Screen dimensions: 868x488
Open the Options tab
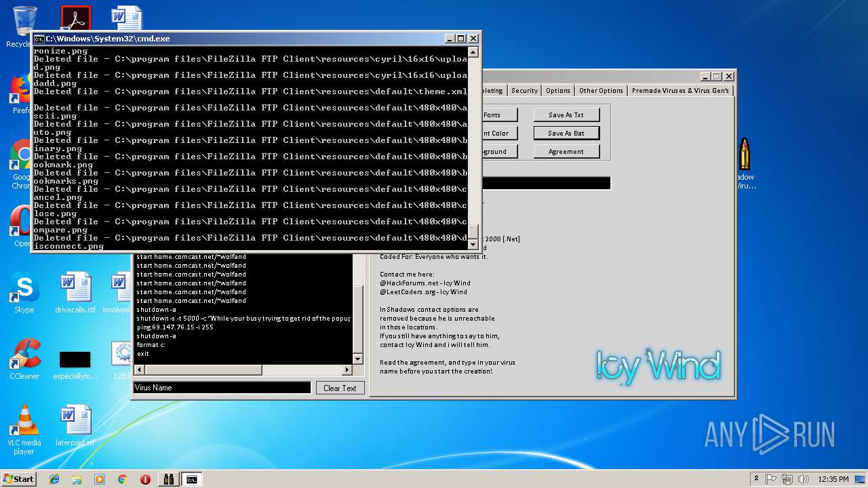click(x=558, y=91)
